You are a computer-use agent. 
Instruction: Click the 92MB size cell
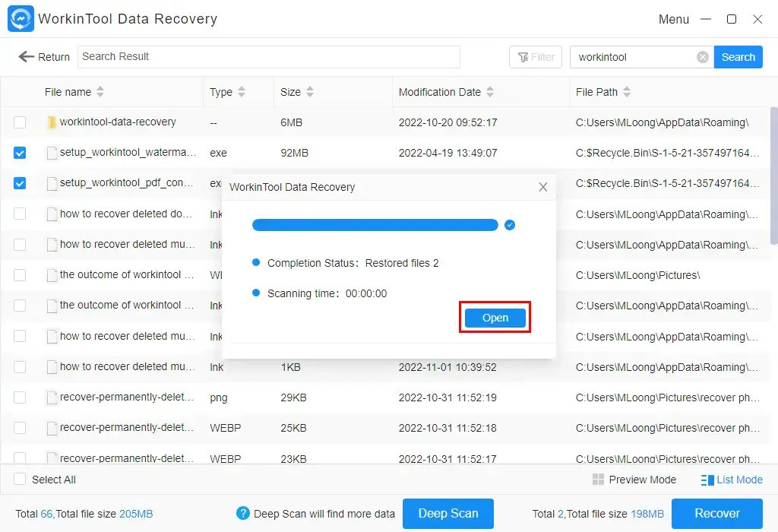tap(294, 153)
